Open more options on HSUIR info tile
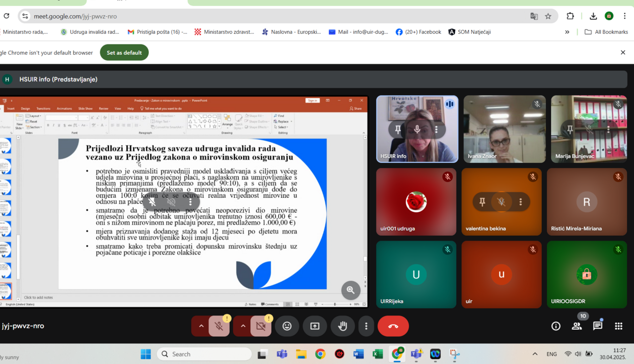This screenshot has width=634, height=364. (436, 129)
